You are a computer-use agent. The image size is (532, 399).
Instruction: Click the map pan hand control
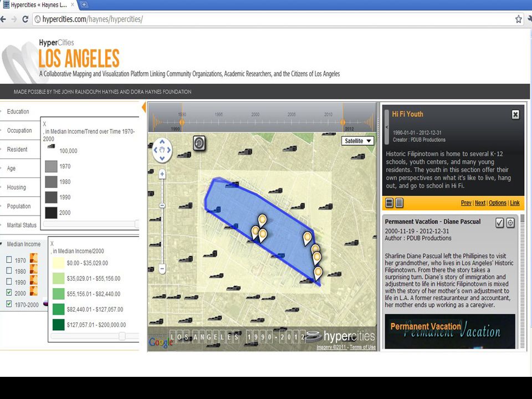[162, 150]
